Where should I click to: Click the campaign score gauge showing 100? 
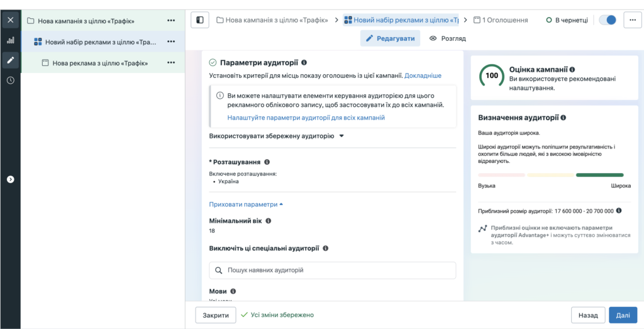tap(492, 75)
